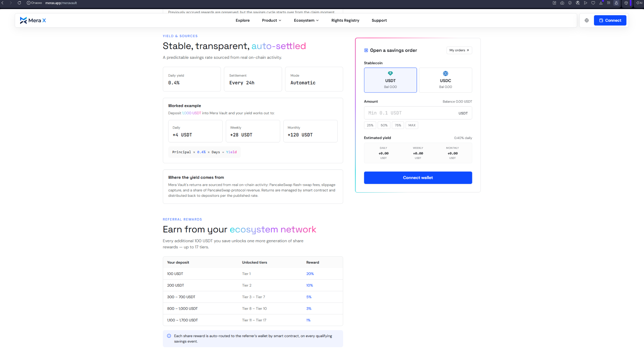644x348 pixels.
Task: Open the browser page edit/note icon
Action: [x=554, y=3]
